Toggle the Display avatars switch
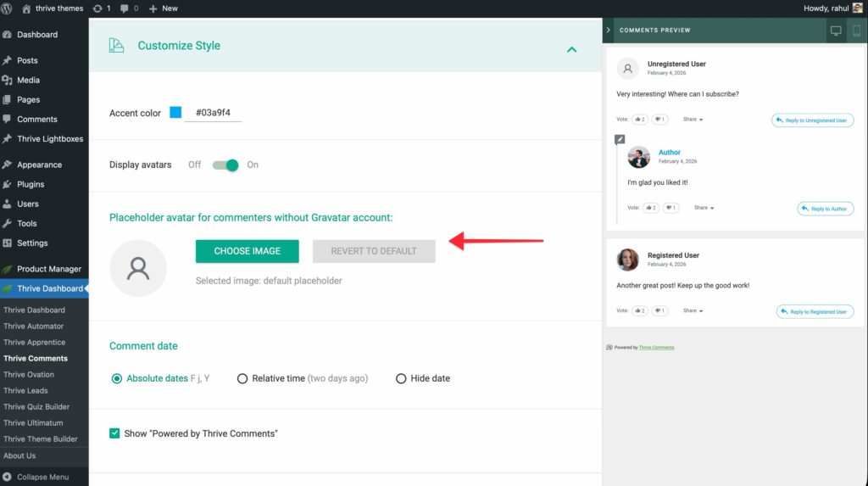The image size is (868, 486). click(225, 165)
